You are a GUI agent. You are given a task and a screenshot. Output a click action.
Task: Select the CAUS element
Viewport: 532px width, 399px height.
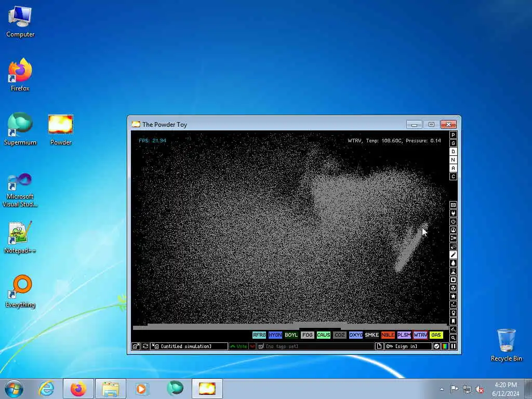pos(323,335)
